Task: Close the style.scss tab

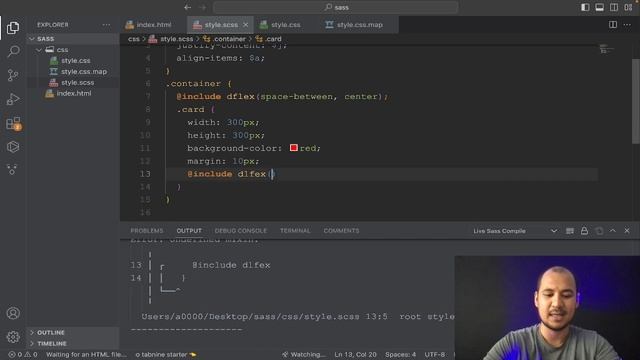Action: pos(245,25)
